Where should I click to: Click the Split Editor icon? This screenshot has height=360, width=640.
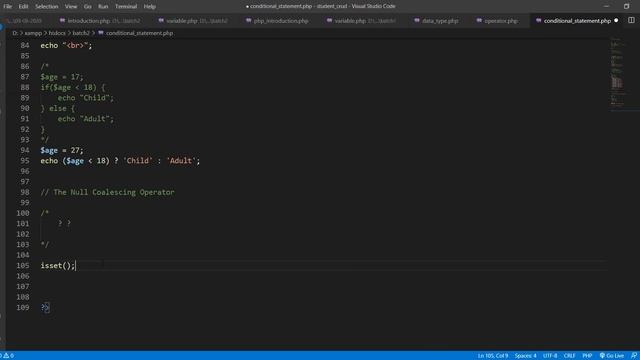tap(631, 20)
